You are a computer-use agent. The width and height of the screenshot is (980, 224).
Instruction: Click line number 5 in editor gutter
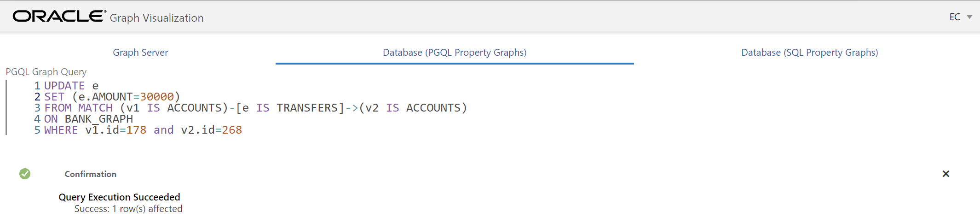coord(37,130)
